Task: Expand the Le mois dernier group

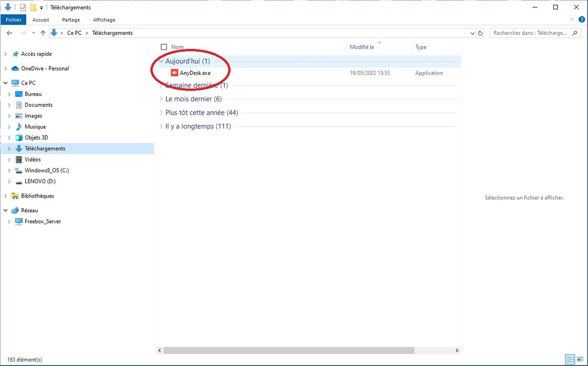Action: pos(162,98)
